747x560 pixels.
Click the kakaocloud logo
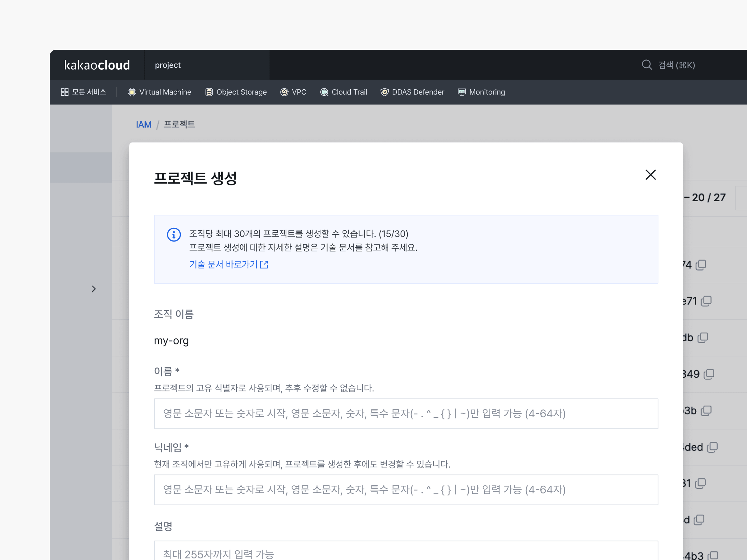click(x=97, y=65)
